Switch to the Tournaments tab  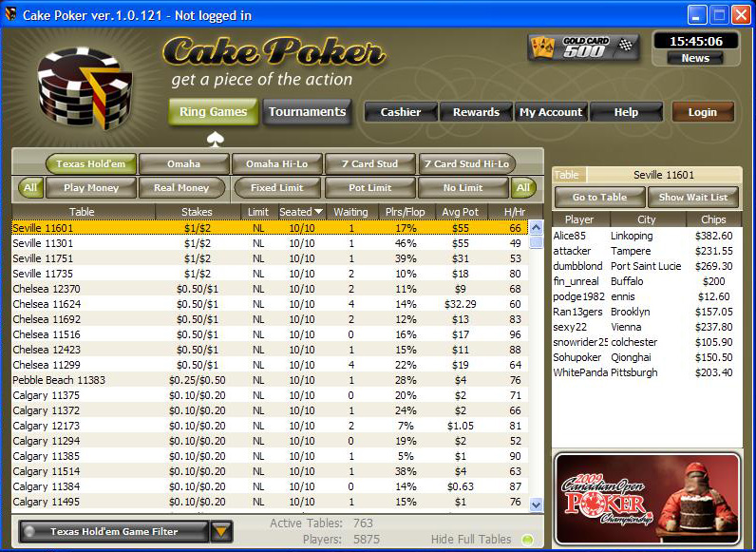point(307,112)
